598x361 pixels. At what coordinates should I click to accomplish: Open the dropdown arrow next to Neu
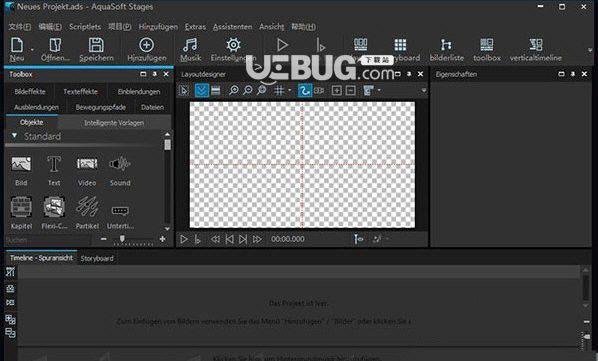(x=32, y=50)
